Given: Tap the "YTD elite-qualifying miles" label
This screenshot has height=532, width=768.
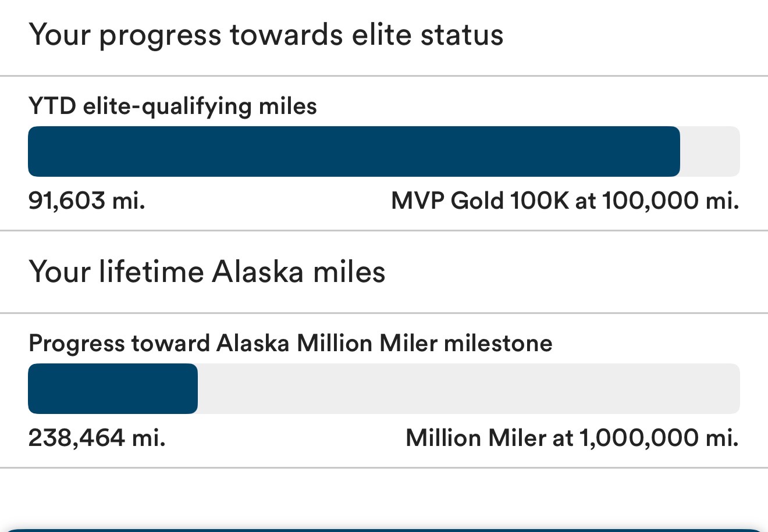Looking at the screenshot, I should [x=173, y=106].
